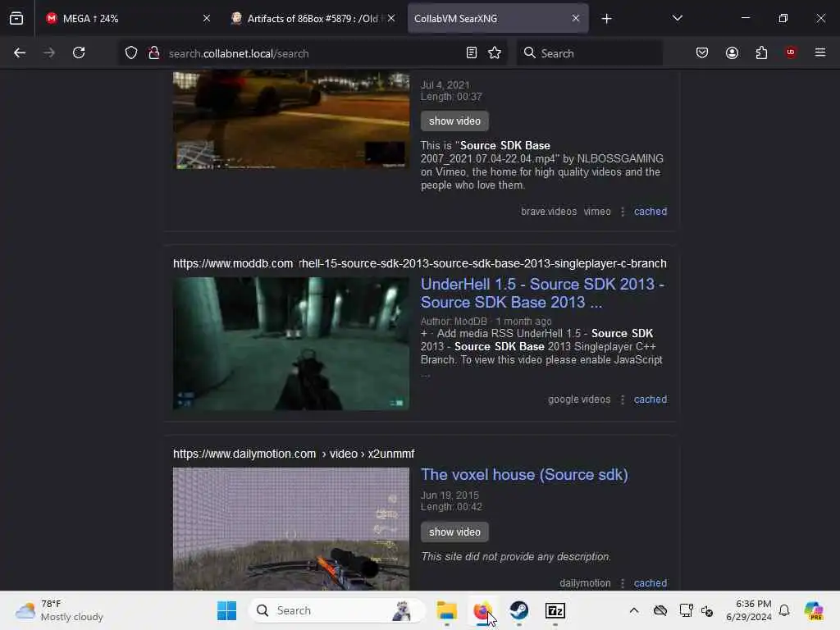
Task: Open Windows Start menu
Action: 226,610
